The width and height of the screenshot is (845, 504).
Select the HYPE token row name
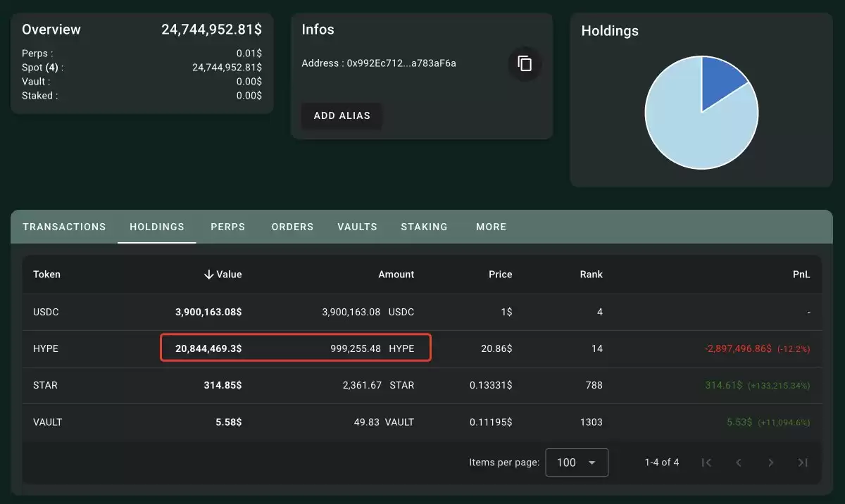click(45, 348)
